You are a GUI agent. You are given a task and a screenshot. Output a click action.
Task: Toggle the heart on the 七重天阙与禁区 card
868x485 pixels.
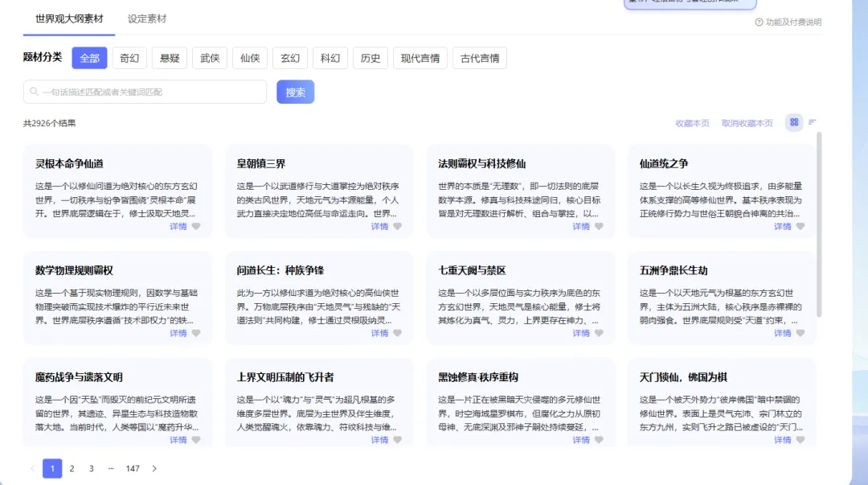(x=599, y=333)
